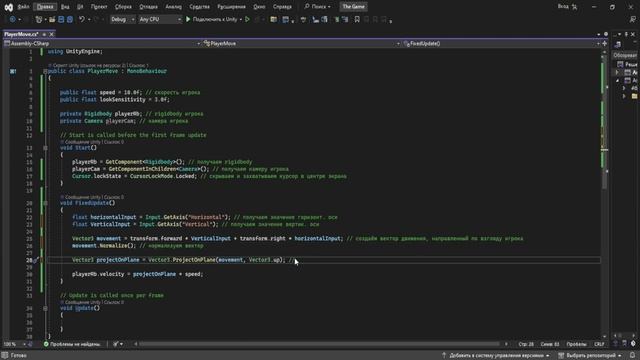Click the Visual Studio logo icon
640x360 pixels.
8,7
